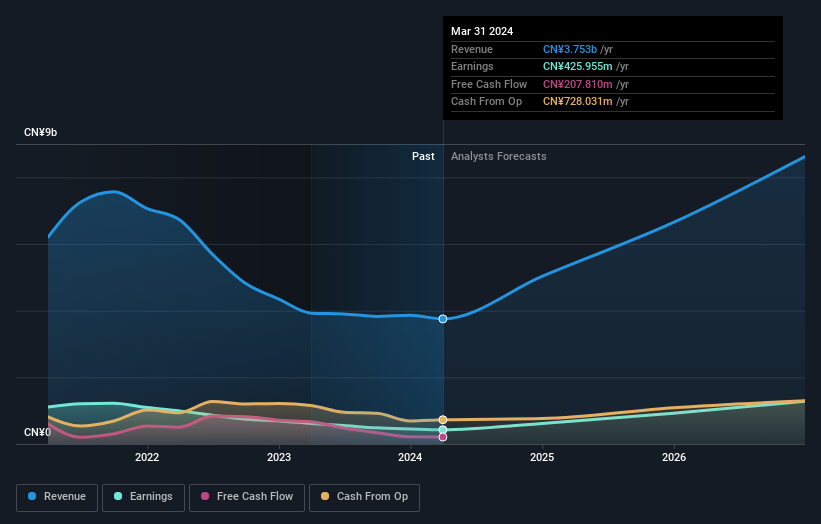Click the CN¥9b y-axis label
Viewport: 821px width, 524px height.
[40, 132]
